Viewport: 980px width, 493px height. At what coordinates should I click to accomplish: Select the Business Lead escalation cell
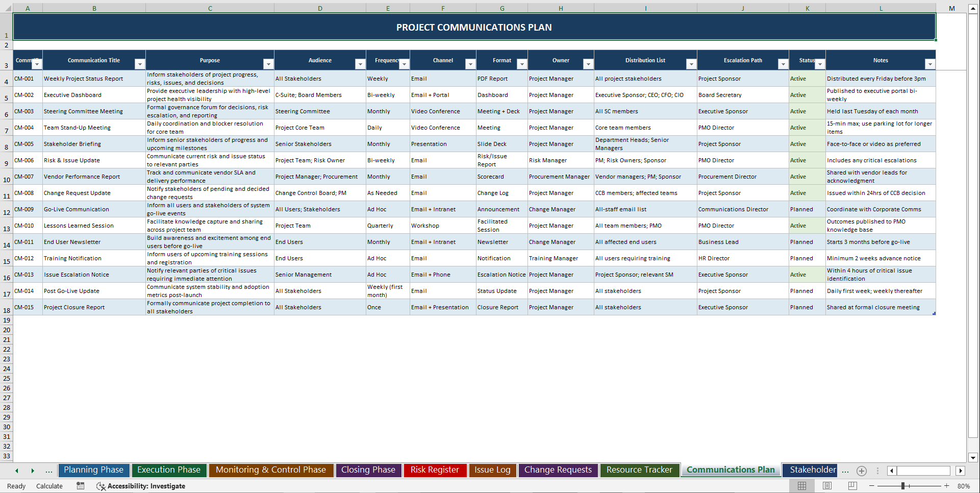click(x=743, y=242)
